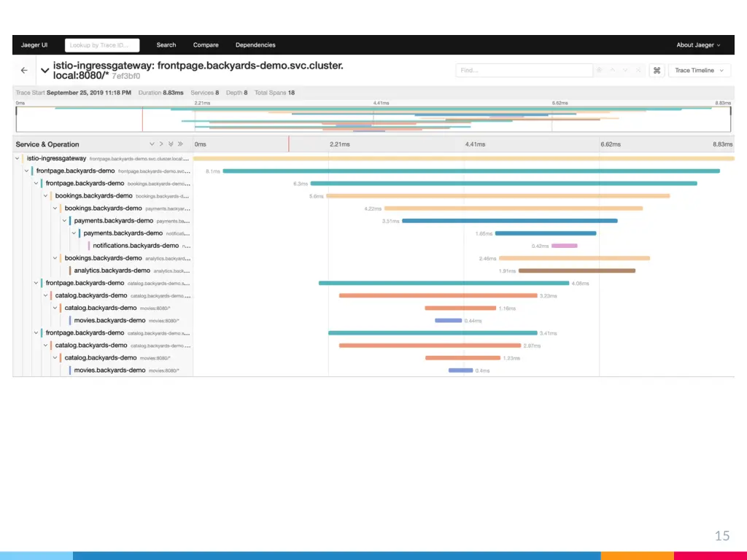
Task: Click the 2.97ms catalog span bar
Action: pyautogui.click(x=430, y=345)
